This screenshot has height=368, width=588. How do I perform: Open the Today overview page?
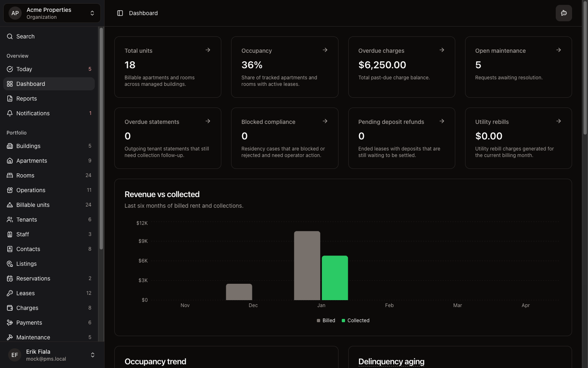pos(24,69)
